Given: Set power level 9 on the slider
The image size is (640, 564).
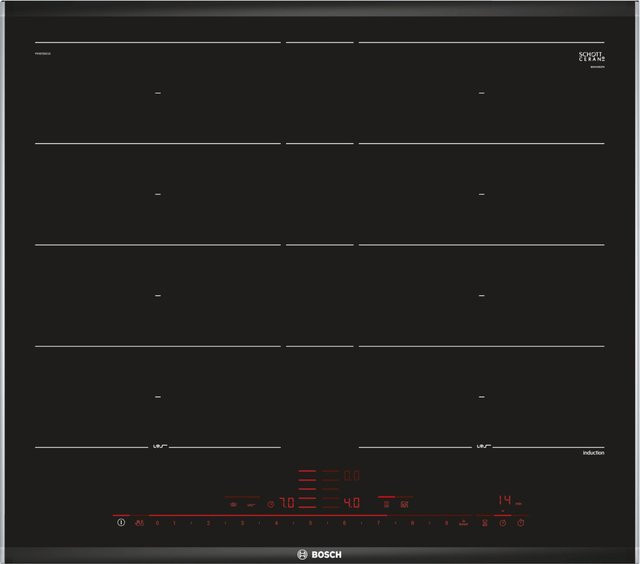Looking at the screenshot, I should [446, 523].
